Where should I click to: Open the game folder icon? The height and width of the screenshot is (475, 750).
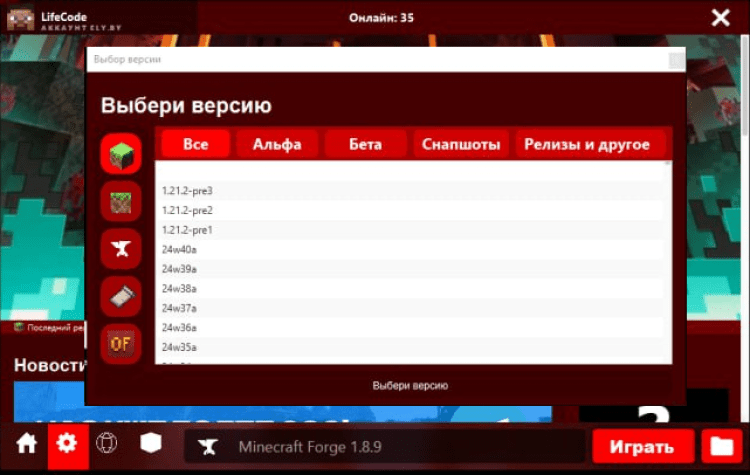pyautogui.click(x=718, y=446)
